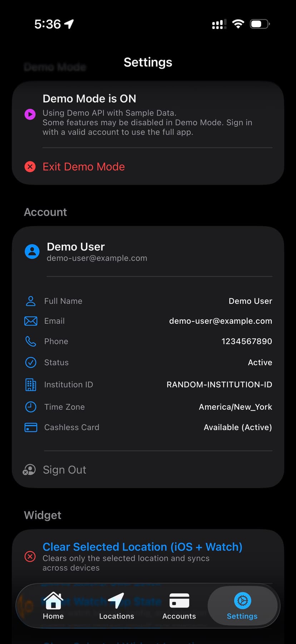Open the Home tab

tap(53, 605)
